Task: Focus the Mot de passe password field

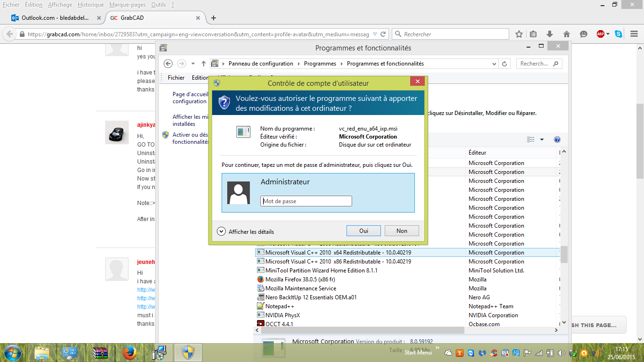Action: click(306, 201)
